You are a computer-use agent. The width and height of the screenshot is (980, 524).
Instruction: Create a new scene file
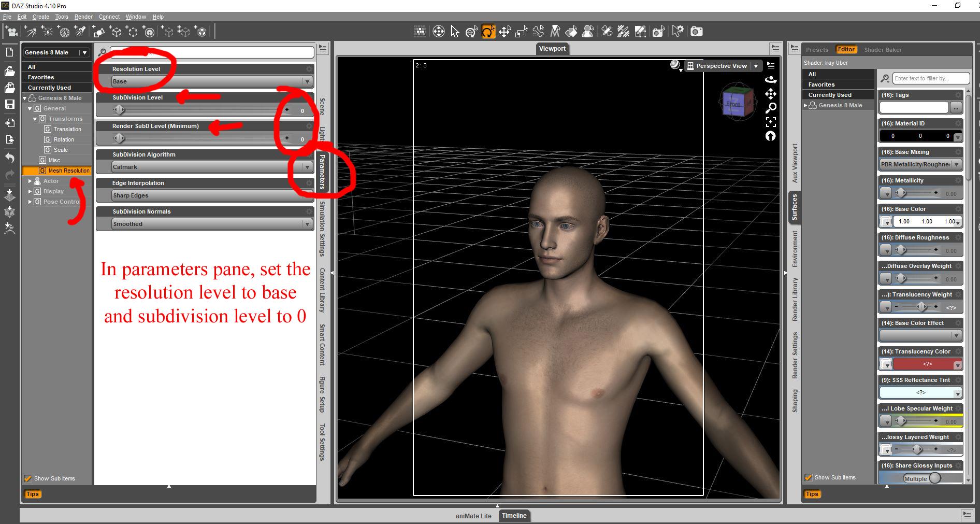(x=9, y=52)
